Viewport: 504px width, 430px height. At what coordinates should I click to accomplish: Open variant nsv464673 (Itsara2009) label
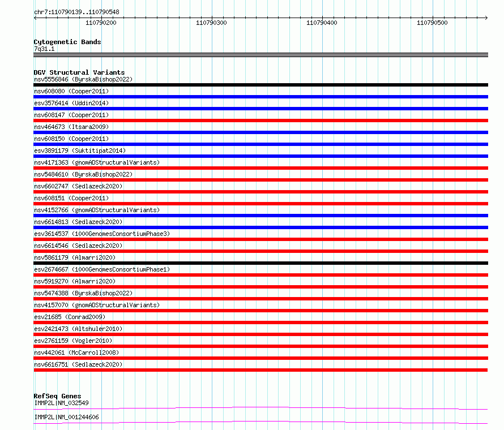[71, 127]
